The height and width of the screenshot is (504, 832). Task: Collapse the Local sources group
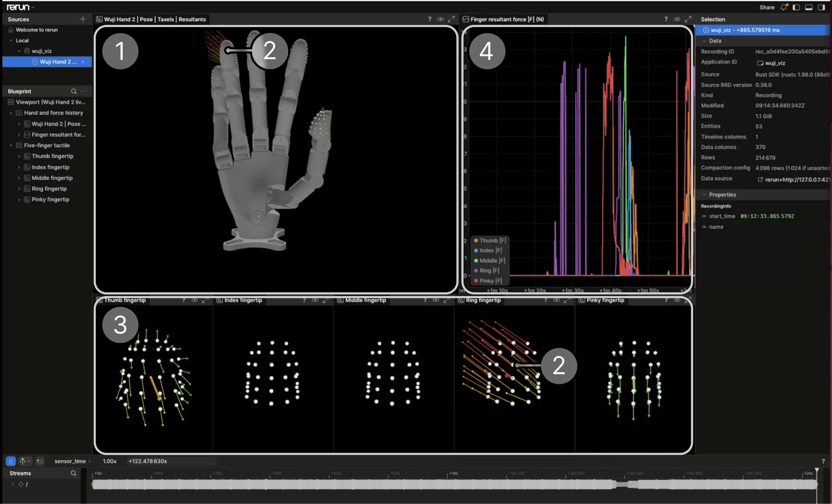point(11,40)
